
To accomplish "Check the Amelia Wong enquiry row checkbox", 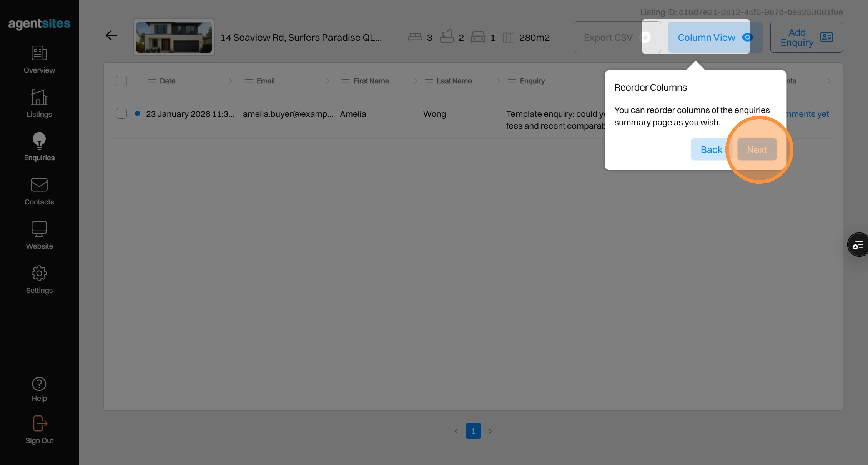I will pos(121,114).
